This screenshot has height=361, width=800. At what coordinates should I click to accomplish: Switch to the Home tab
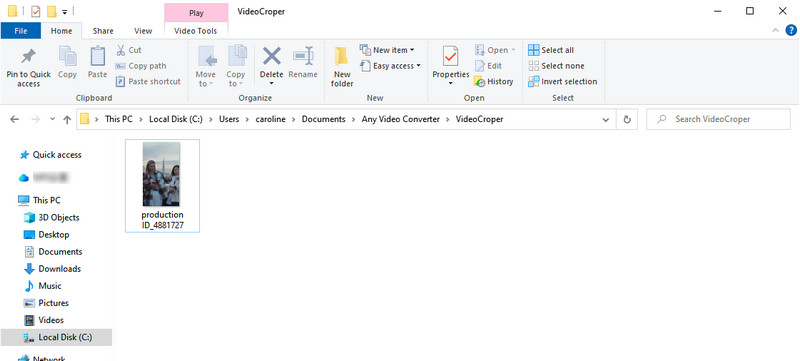pos(61,31)
